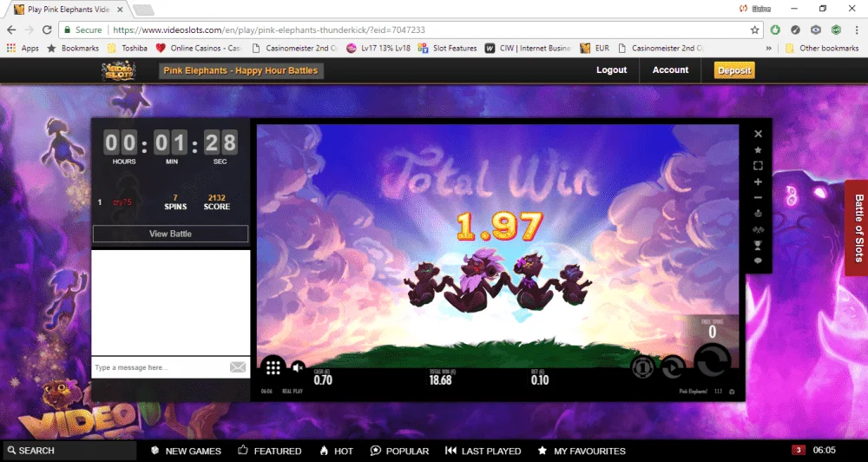The image size is (868, 462).
Task: Click the CASH 0.70 balance display
Action: [x=323, y=377]
